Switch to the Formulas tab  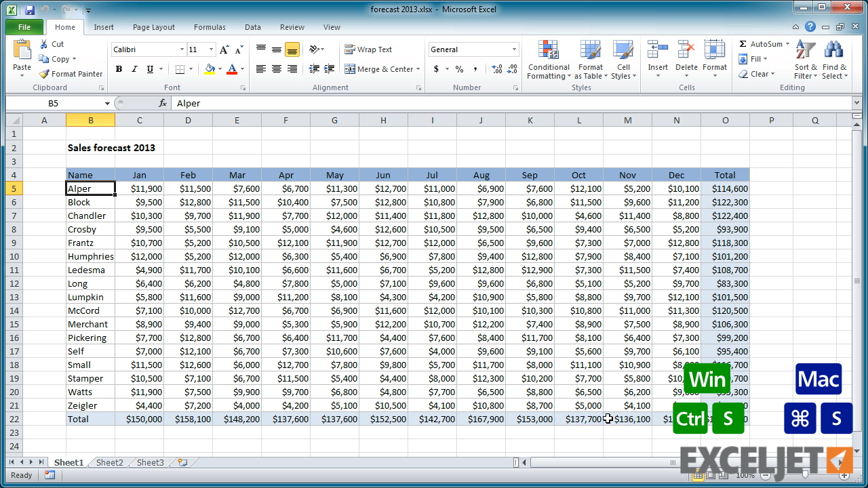pyautogui.click(x=210, y=27)
